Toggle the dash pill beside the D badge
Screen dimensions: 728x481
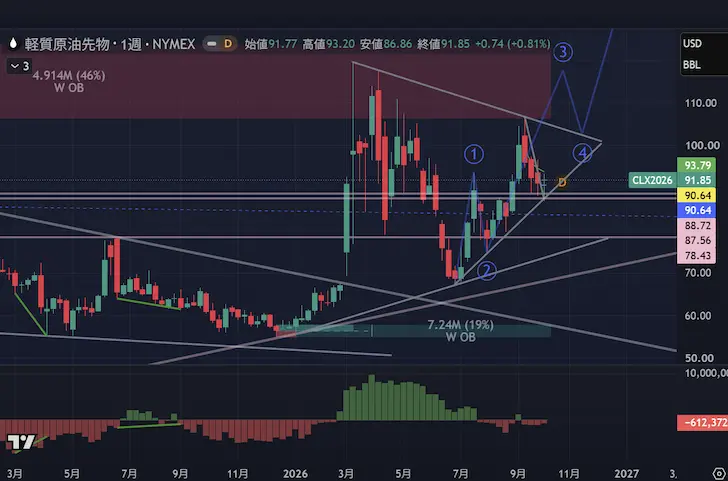coord(211,44)
